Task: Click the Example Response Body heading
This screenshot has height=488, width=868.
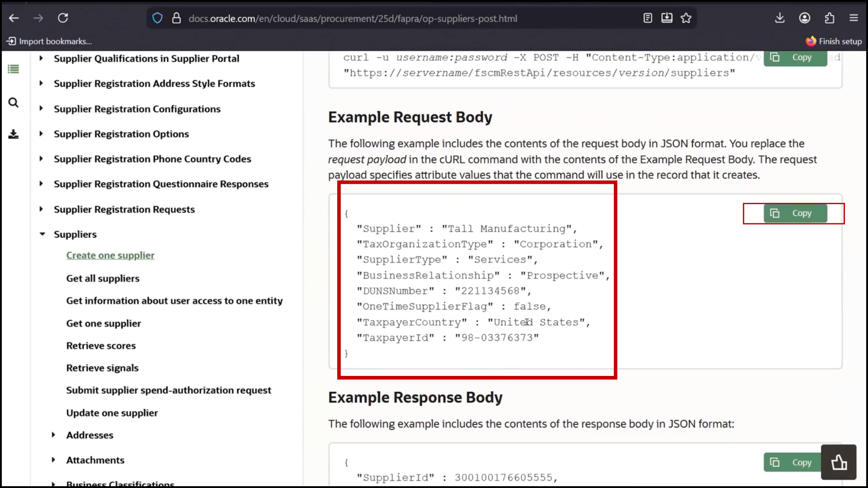Action: click(x=415, y=397)
